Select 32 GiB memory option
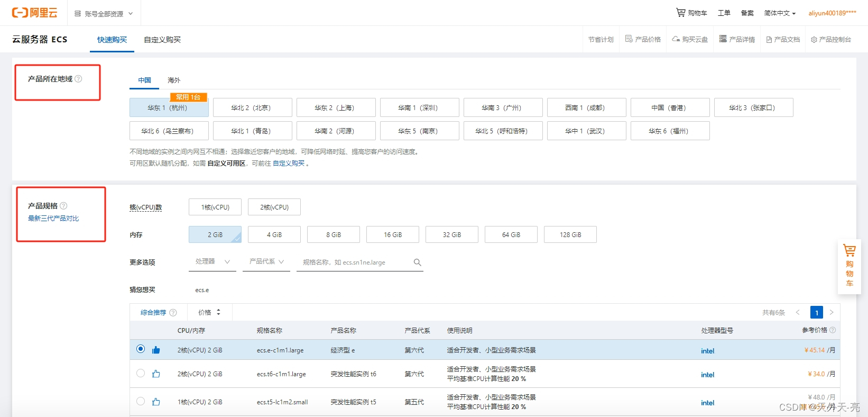868x417 pixels. point(452,234)
